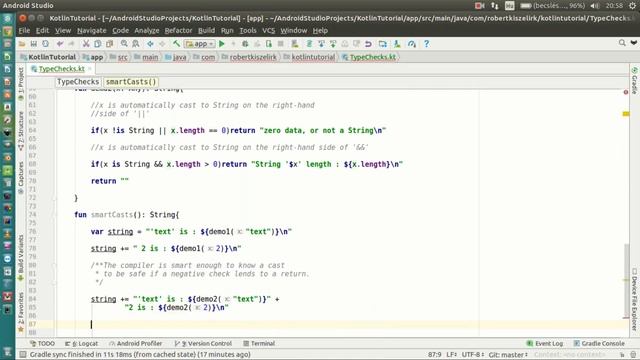Click the yellow warning stripe marker
This screenshot has height=360, width=640.
coord(626,114)
